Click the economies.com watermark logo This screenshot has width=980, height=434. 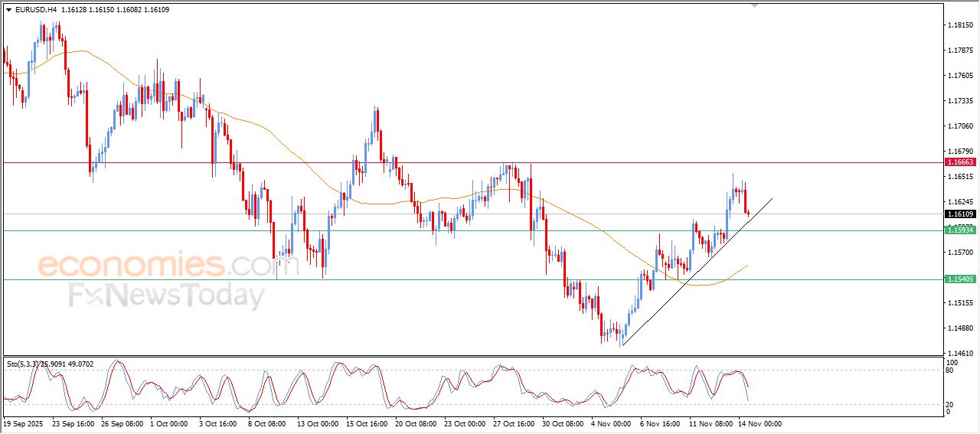157,266
